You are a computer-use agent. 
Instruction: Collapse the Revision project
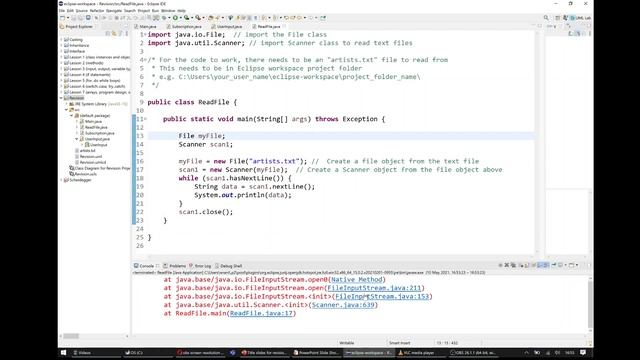62,98
